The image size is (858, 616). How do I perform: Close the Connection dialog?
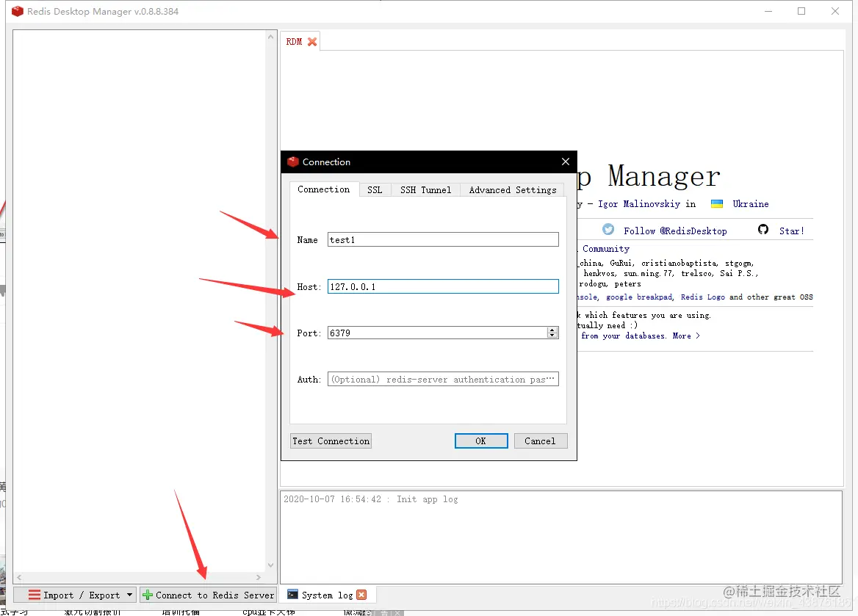[565, 162]
